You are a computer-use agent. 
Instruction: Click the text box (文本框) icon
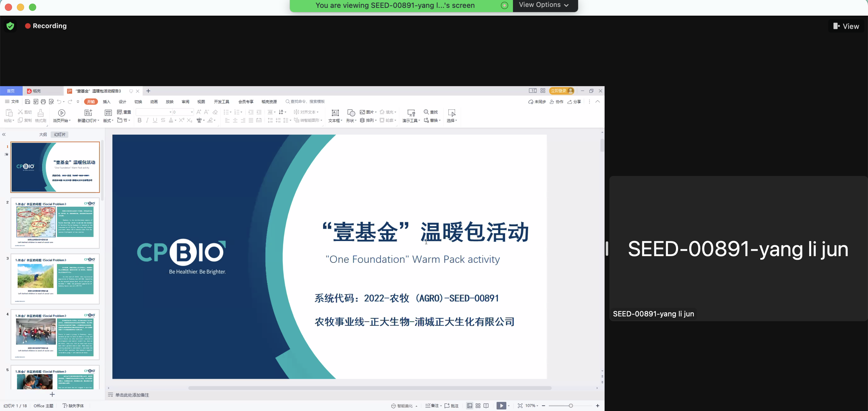(x=335, y=113)
